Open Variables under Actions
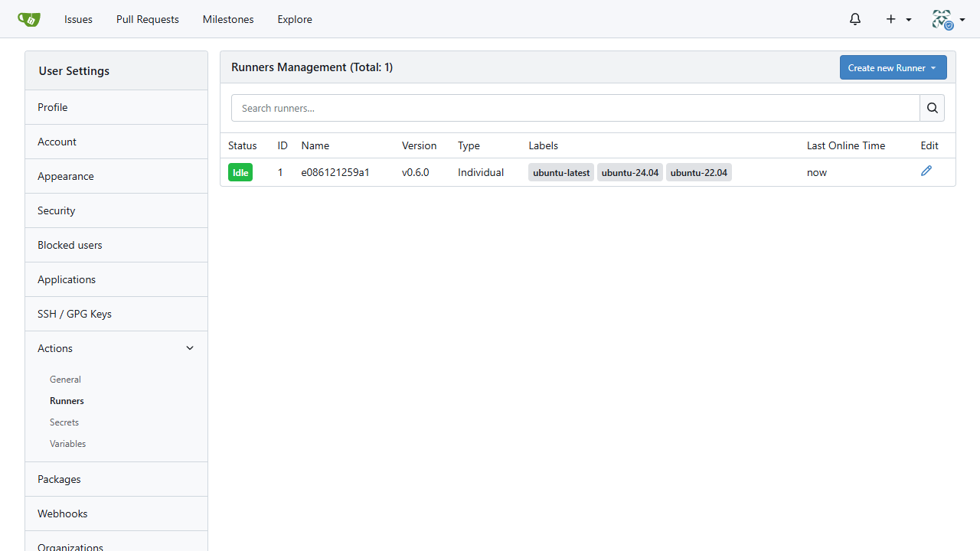The width and height of the screenshot is (980, 551). [x=67, y=444]
